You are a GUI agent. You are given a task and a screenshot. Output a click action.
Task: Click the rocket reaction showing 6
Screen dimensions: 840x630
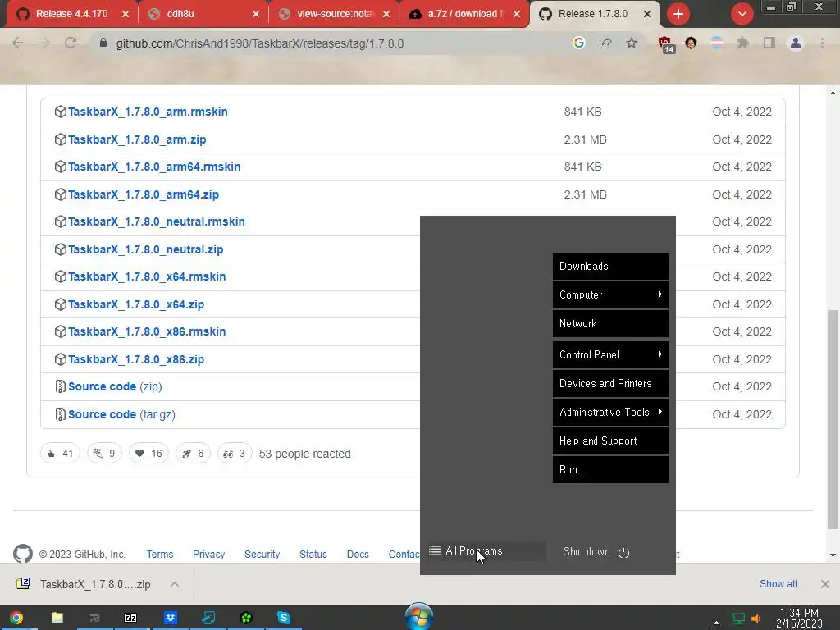[x=193, y=453]
